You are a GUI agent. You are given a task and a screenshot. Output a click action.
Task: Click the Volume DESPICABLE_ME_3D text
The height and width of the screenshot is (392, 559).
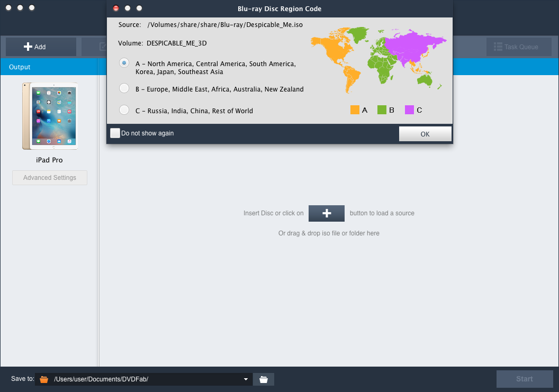176,43
